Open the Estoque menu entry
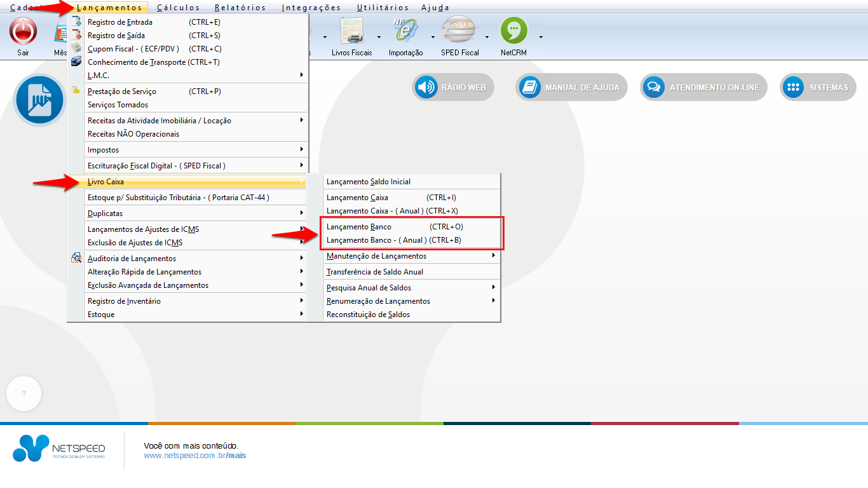868x488 pixels. 196,315
